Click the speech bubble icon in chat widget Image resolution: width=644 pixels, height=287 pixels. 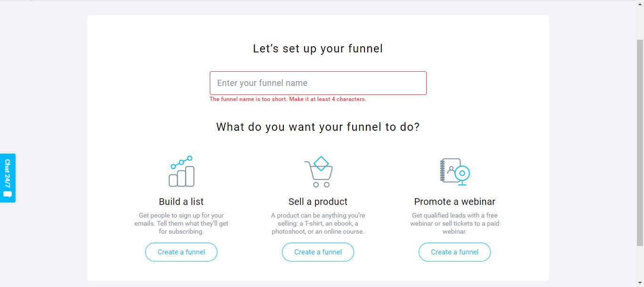[x=8, y=194]
